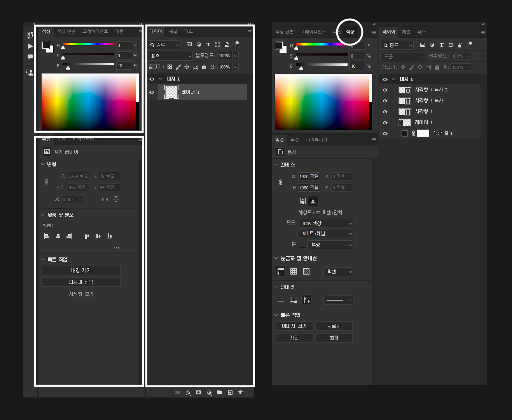Collapse the 변형 section
This screenshot has width=512, height=420.
click(43, 164)
